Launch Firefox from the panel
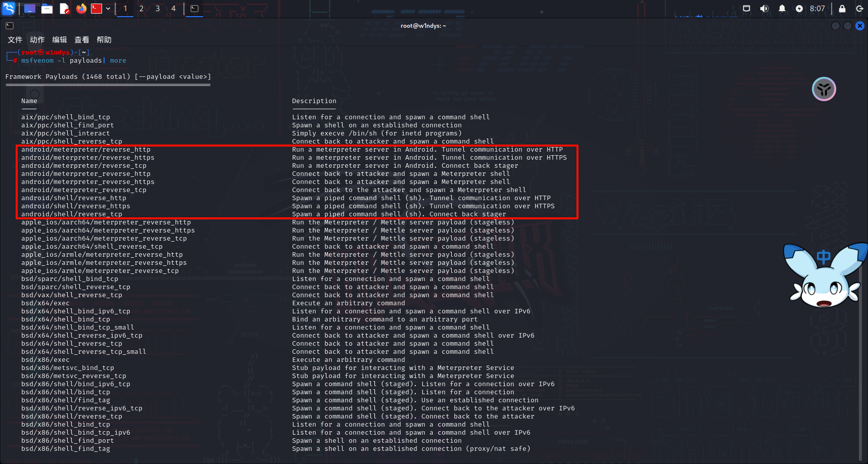This screenshot has width=868, height=464. 81,9
